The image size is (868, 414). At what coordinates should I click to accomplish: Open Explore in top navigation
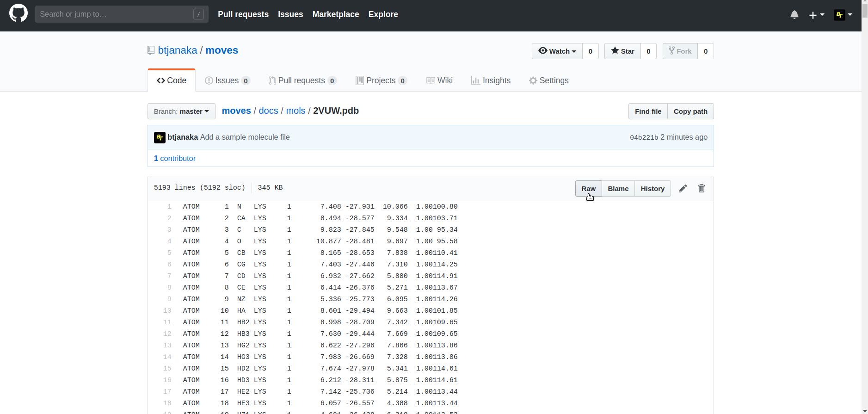(x=383, y=14)
